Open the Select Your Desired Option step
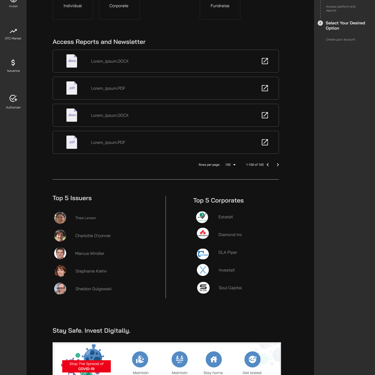Viewport: 375px width, 375px height. click(x=345, y=26)
